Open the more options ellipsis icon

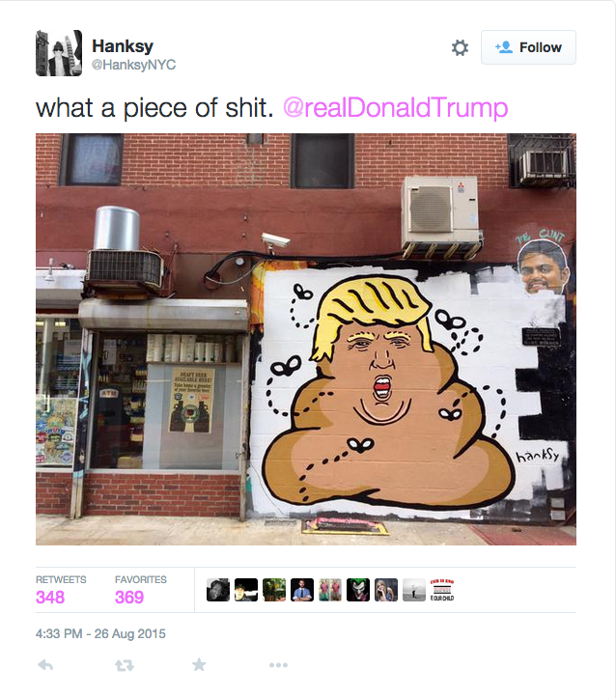click(x=278, y=665)
